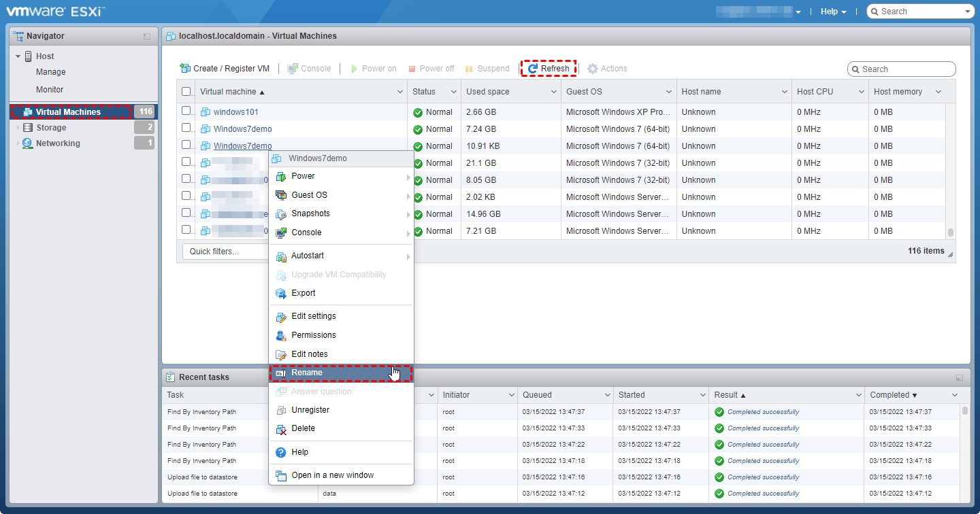Tick the checkbox for first Windows7demo row
This screenshot has height=514, width=980.
pyautogui.click(x=186, y=128)
